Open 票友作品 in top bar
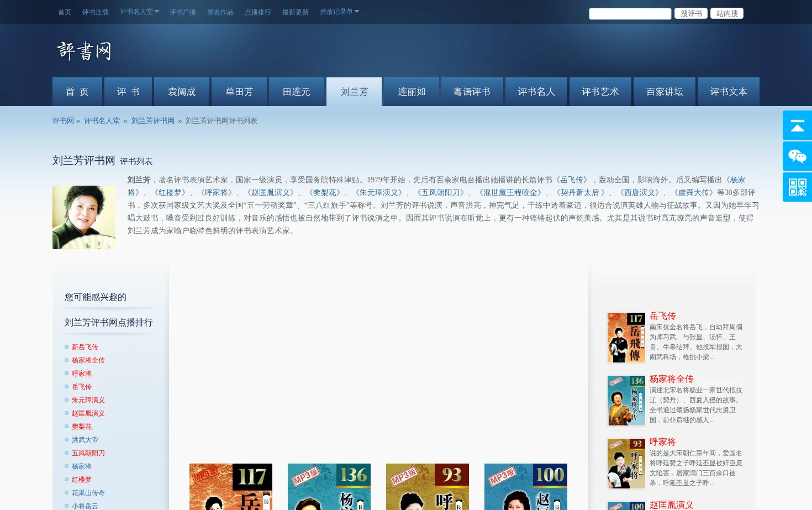This screenshot has height=510, width=812. (220, 12)
